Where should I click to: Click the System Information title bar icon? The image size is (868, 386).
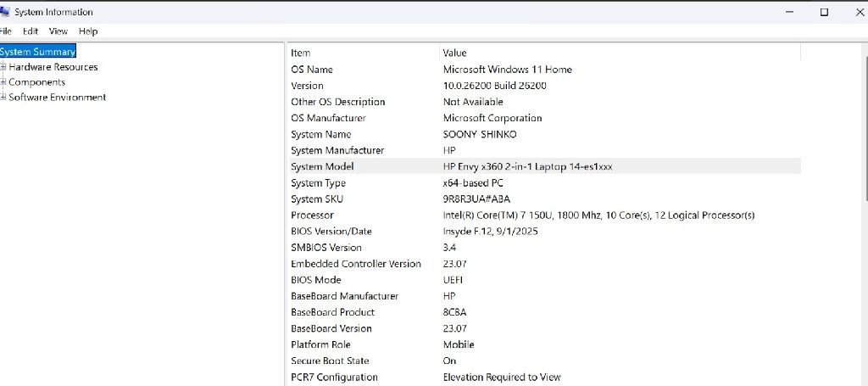click(5, 12)
